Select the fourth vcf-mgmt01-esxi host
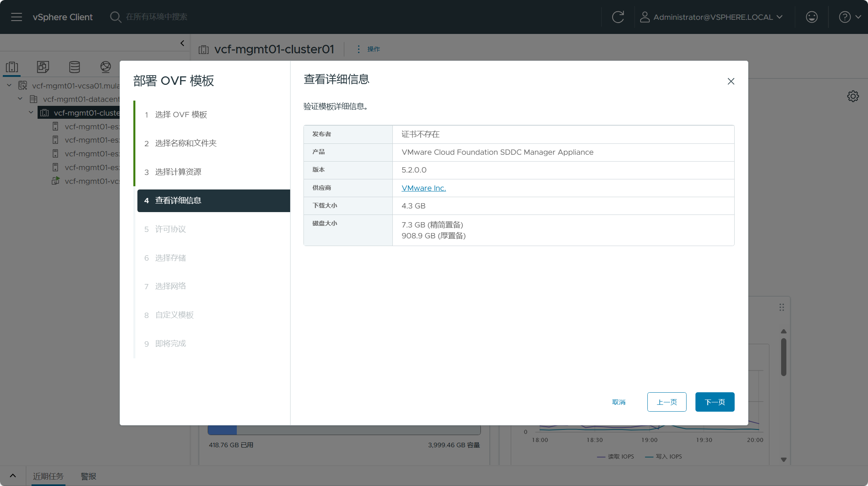 pos(86,167)
